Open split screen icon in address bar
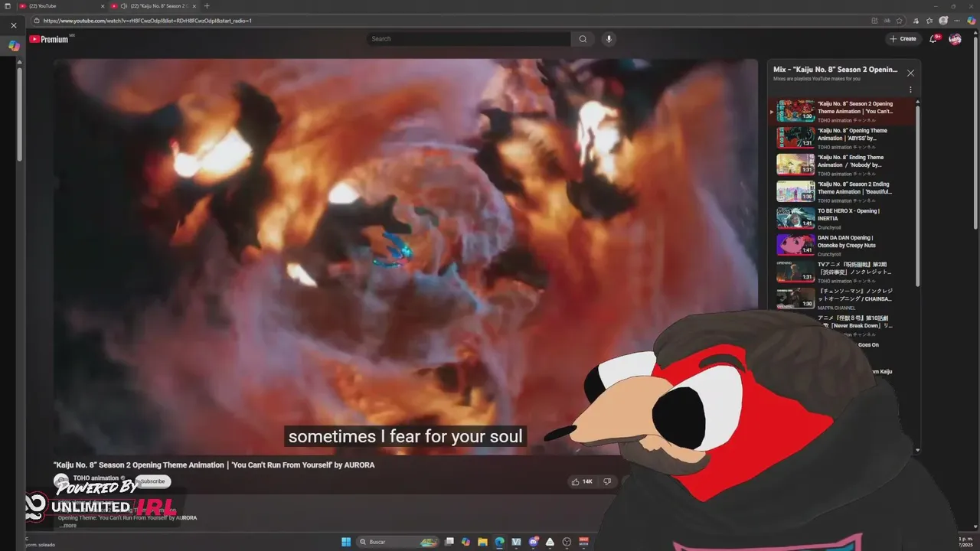Image resolution: width=980 pixels, height=551 pixels. click(x=874, y=21)
